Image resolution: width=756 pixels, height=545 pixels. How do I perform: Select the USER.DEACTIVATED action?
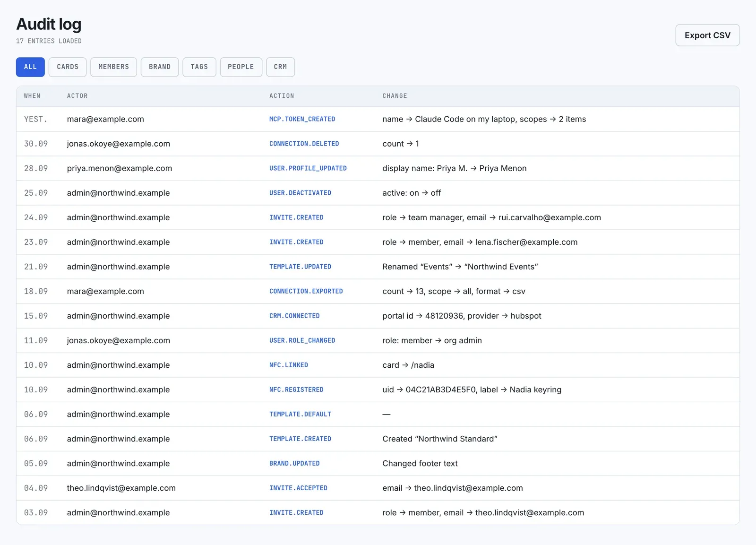click(x=300, y=193)
